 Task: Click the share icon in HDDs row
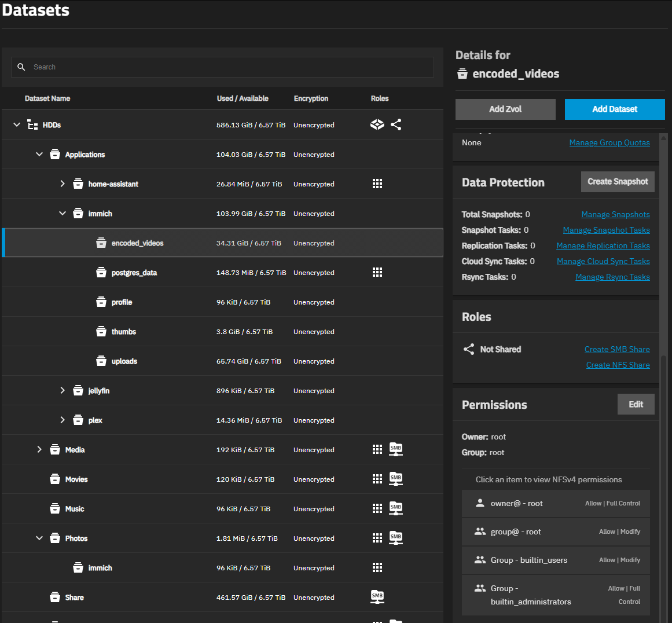click(396, 124)
